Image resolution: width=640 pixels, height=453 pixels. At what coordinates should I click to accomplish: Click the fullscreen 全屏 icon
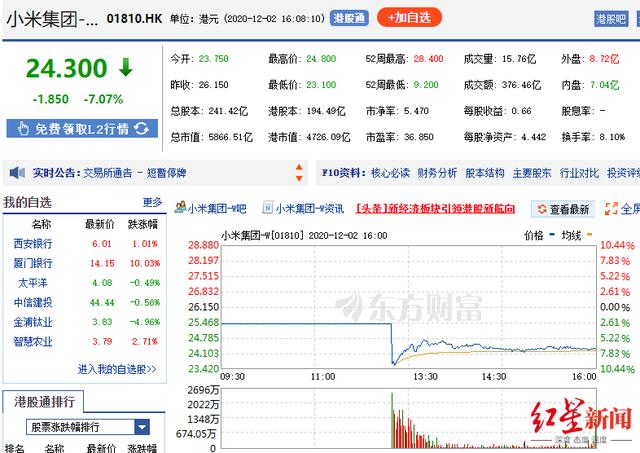click(x=611, y=209)
